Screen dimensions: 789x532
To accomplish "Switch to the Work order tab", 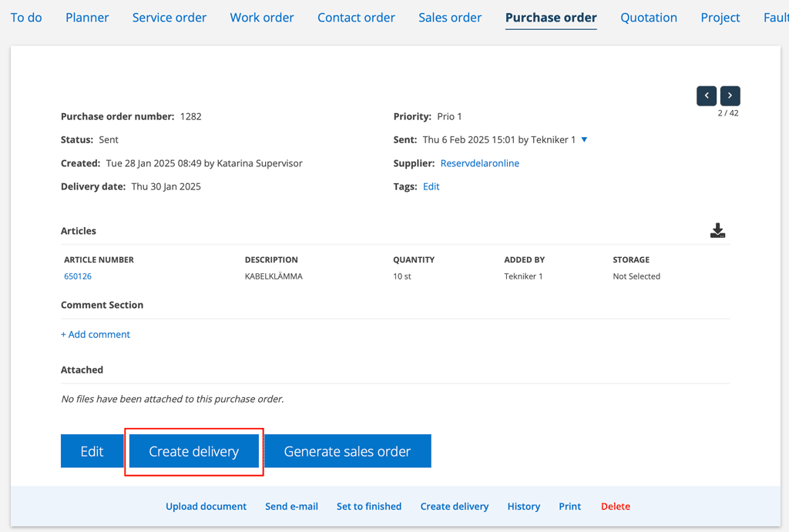I will point(262,18).
